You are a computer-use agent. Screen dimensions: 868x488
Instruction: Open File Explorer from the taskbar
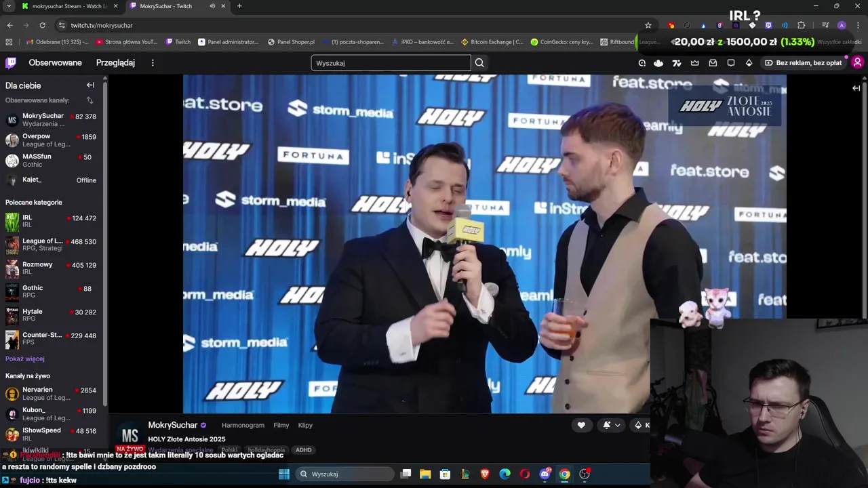[x=425, y=474]
